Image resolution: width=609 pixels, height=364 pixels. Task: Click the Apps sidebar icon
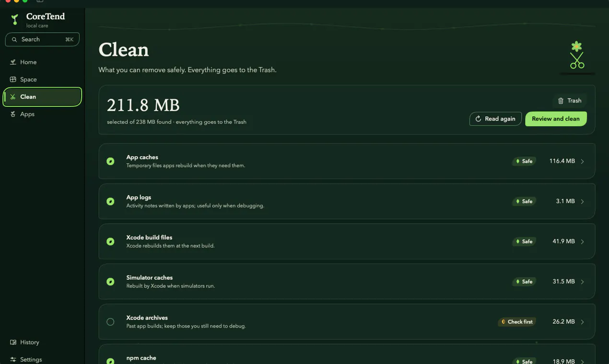(13, 114)
